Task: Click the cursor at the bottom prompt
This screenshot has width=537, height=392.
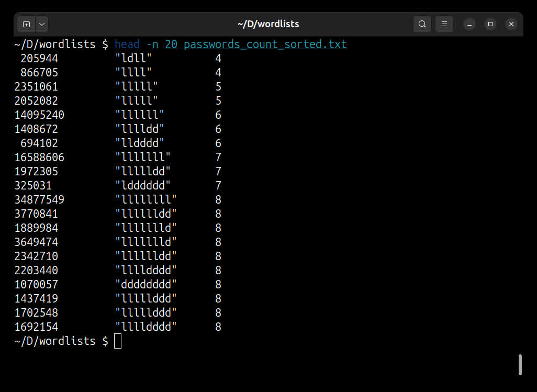Action: [x=117, y=341]
